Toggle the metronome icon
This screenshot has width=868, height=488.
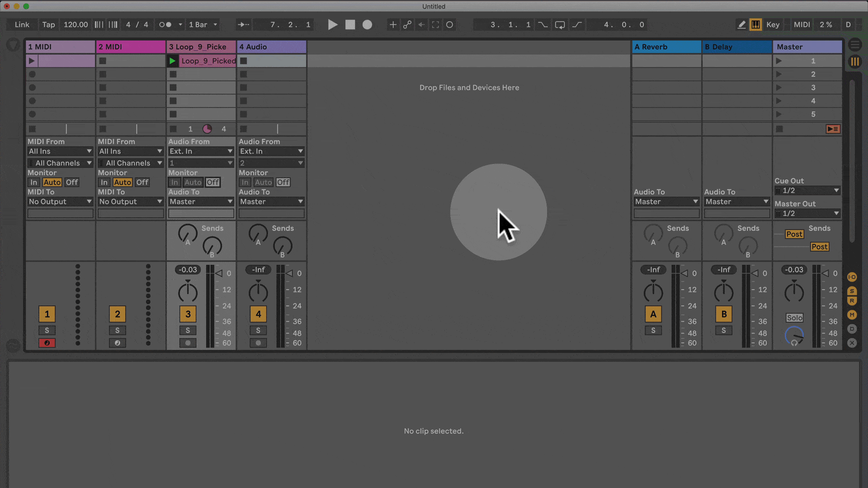click(165, 25)
